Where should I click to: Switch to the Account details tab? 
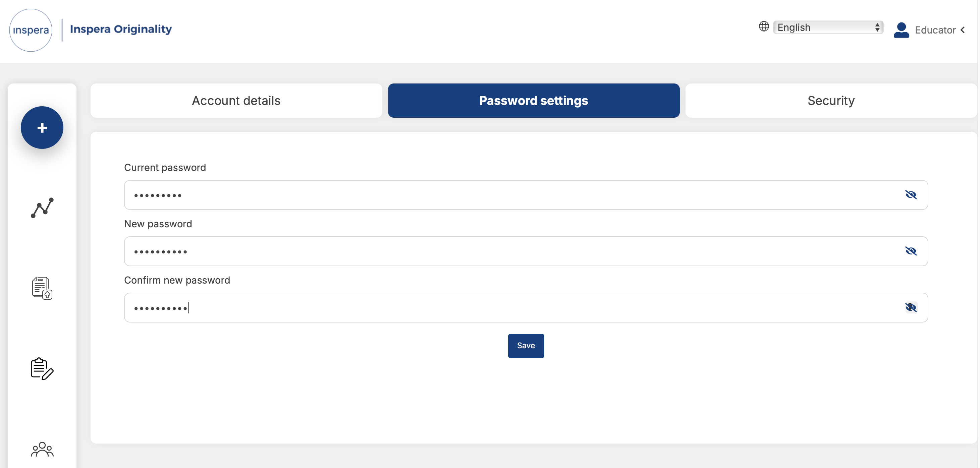pos(236,100)
